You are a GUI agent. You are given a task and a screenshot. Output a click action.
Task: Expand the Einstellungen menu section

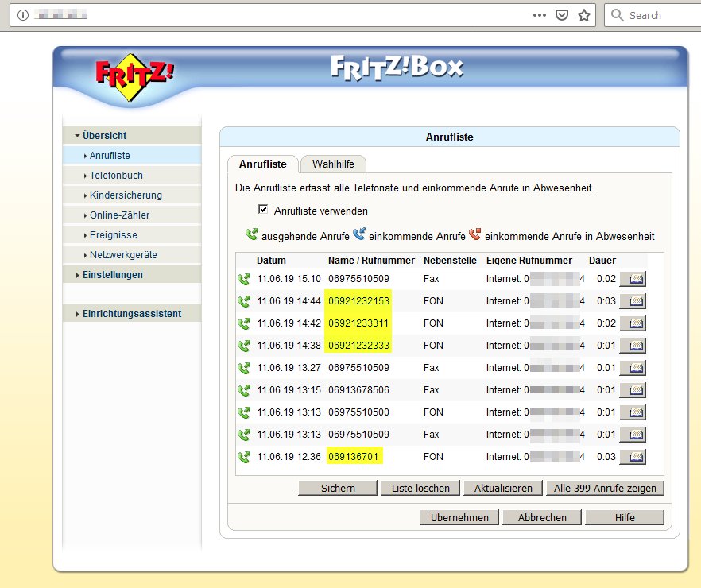[132, 275]
